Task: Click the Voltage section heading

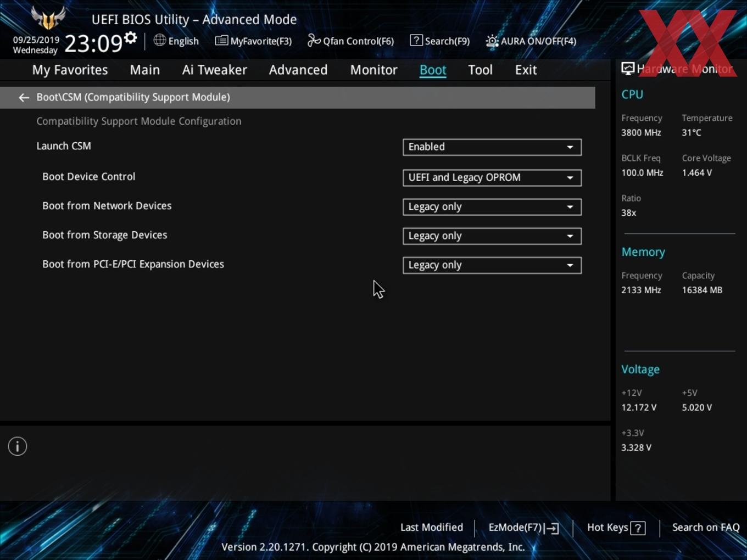Action: click(x=640, y=369)
